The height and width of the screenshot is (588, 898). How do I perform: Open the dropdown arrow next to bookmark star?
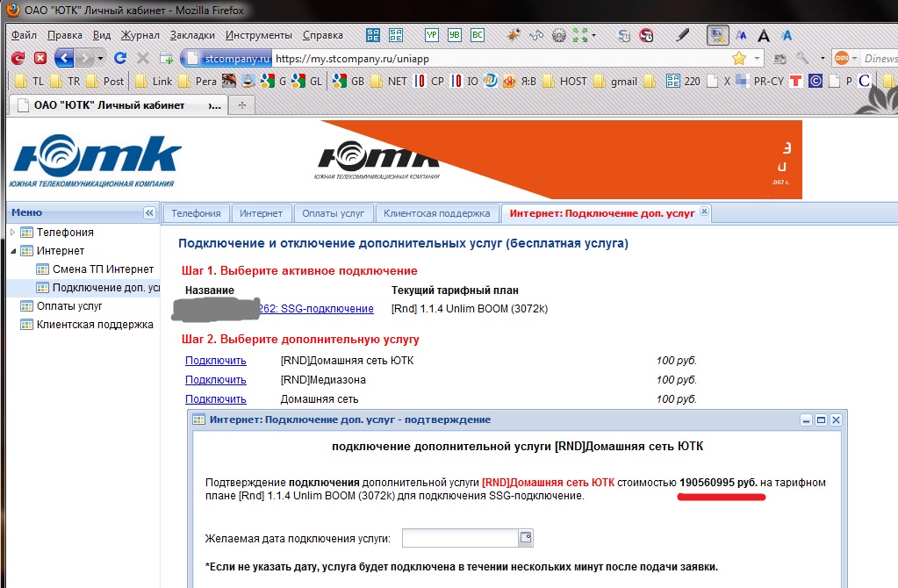[x=758, y=58]
